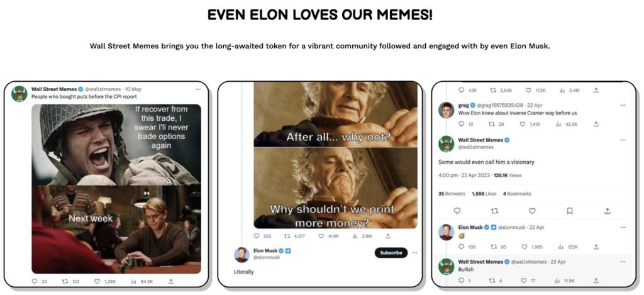Viewport: 644px width, 295px height.
Task: Share the Elon Musk emoji reply tweet
Action: point(608,247)
